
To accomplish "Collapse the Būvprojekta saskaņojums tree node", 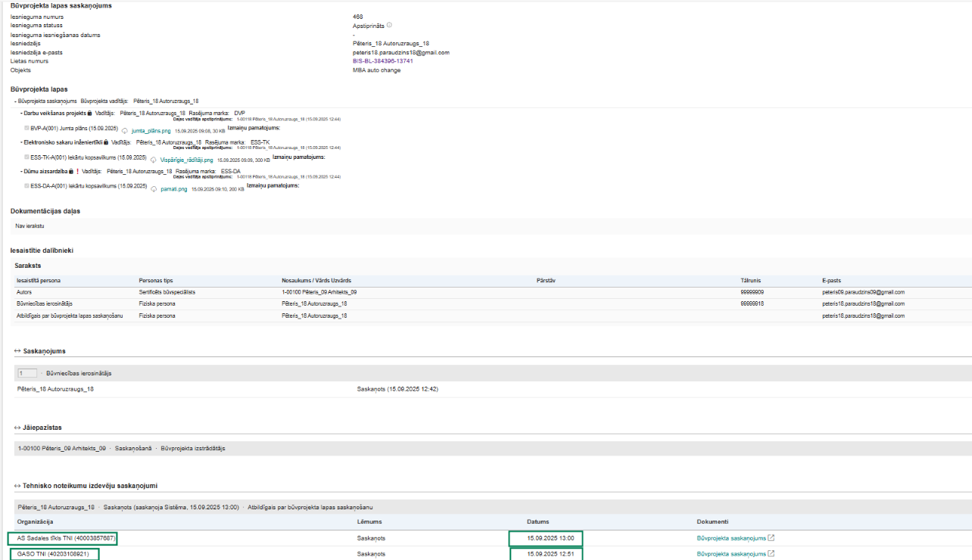I will (x=15, y=101).
